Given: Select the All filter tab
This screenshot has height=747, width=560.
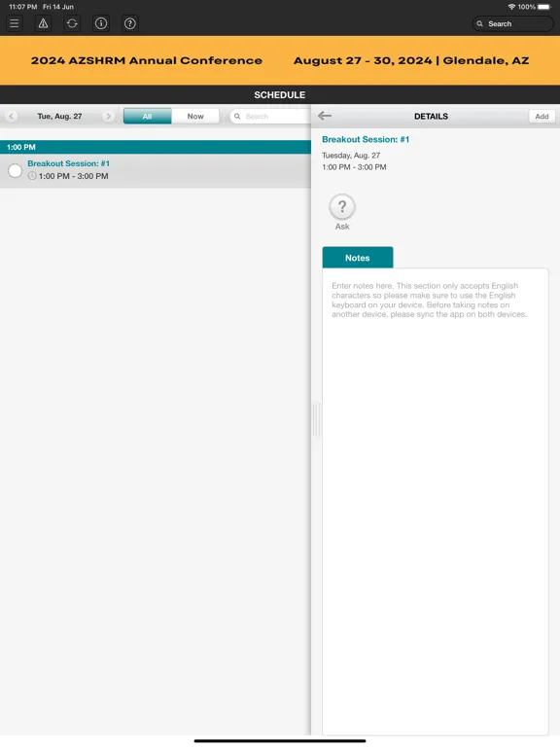Looking at the screenshot, I should [x=147, y=117].
